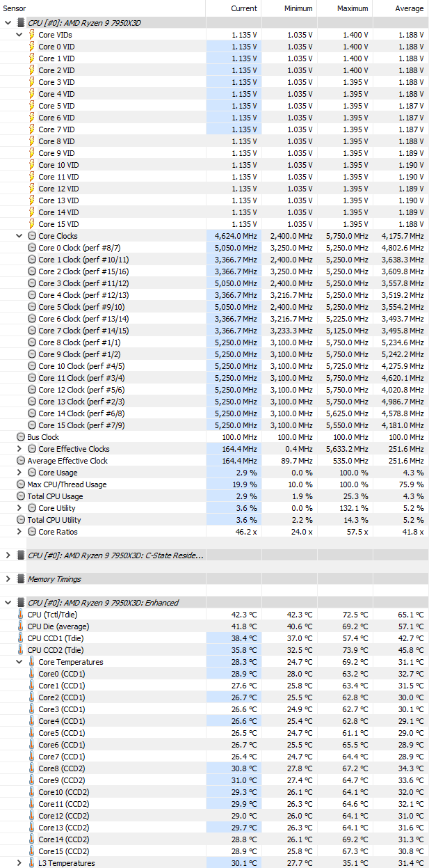Image resolution: width=429 pixels, height=868 pixels.
Task: Collapse the CPU [#0] AMD Ryzen 9 7950X3D section
Action: 8,22
